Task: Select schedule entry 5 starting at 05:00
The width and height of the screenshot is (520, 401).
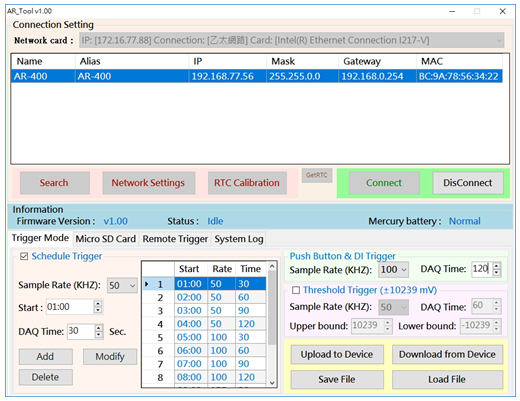Action: click(204, 337)
